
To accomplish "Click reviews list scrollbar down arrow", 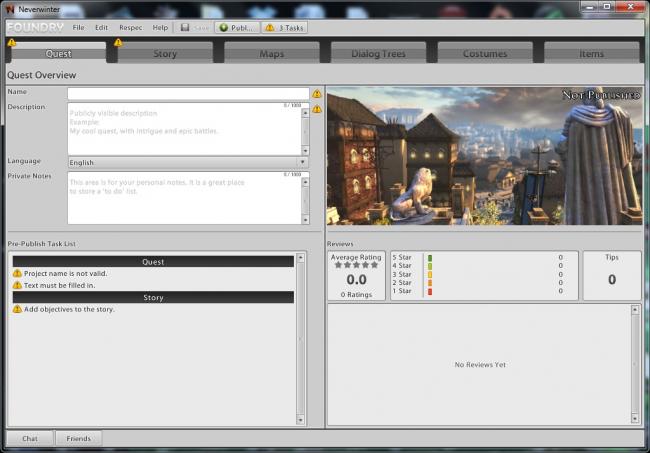I will click(635, 419).
